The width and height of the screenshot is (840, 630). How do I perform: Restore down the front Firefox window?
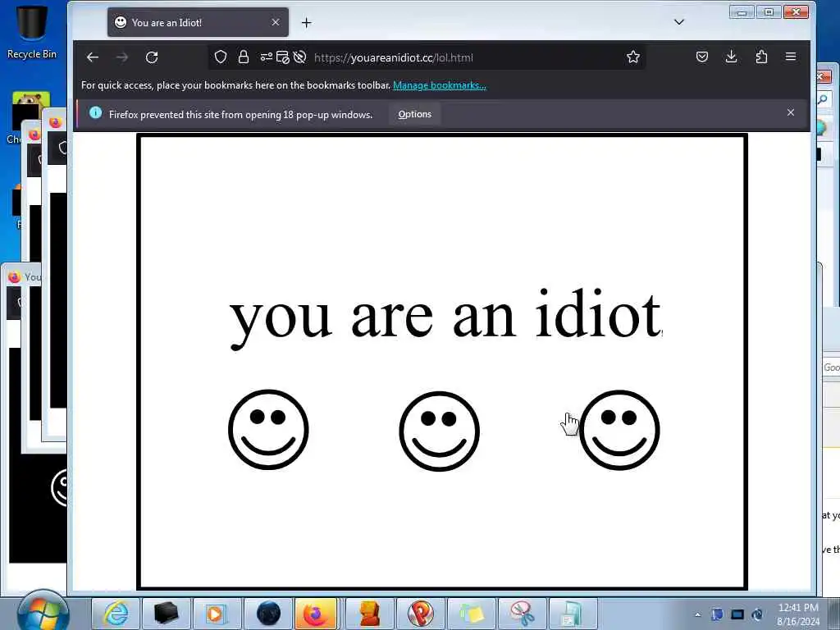coord(769,11)
